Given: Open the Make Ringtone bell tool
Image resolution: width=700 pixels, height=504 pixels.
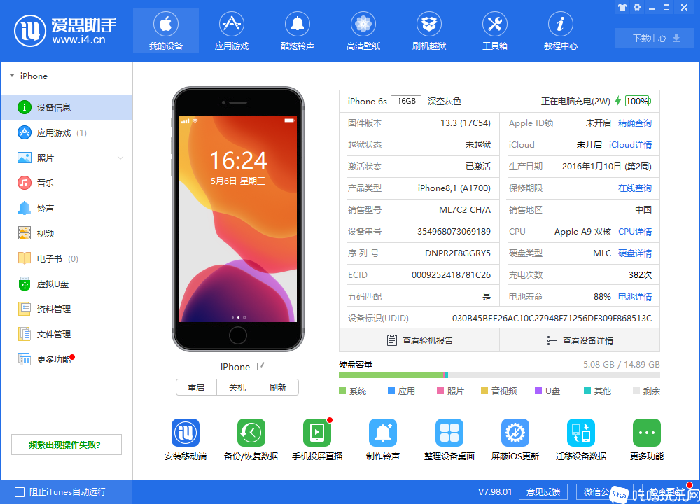Looking at the screenshot, I should pos(383,433).
